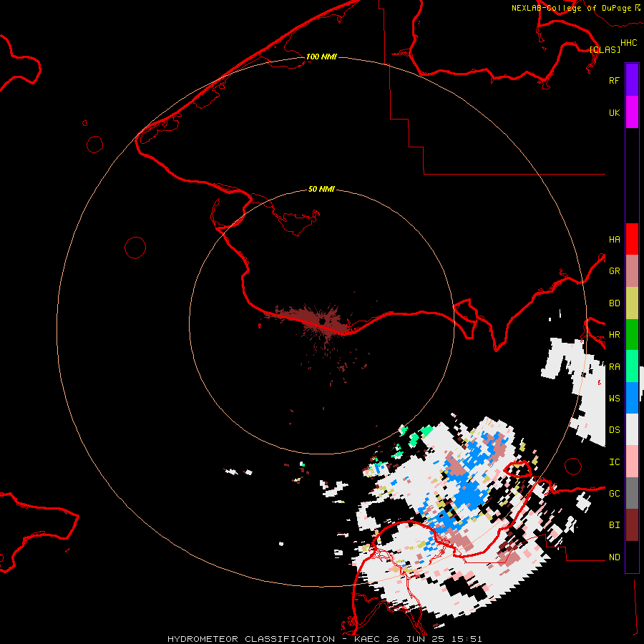644x644 pixels.
Task: Click the RA light-green legend swatch
Action: click(x=632, y=366)
